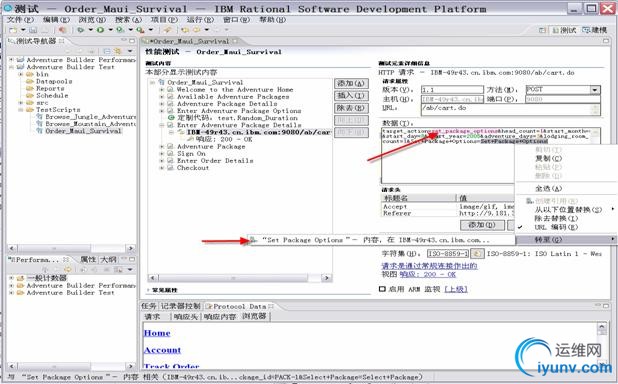
Task: Open 从以下位置替换 submenu
Action: coord(568,210)
